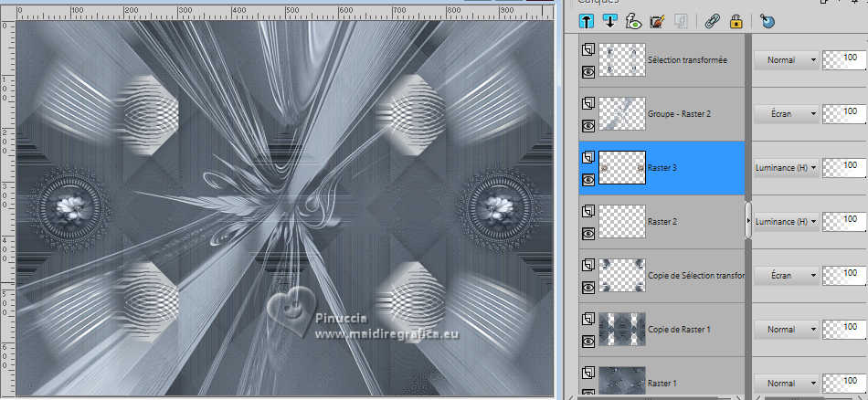
Task: Click opacity field of Sélection transformée layer
Action: [x=845, y=59]
